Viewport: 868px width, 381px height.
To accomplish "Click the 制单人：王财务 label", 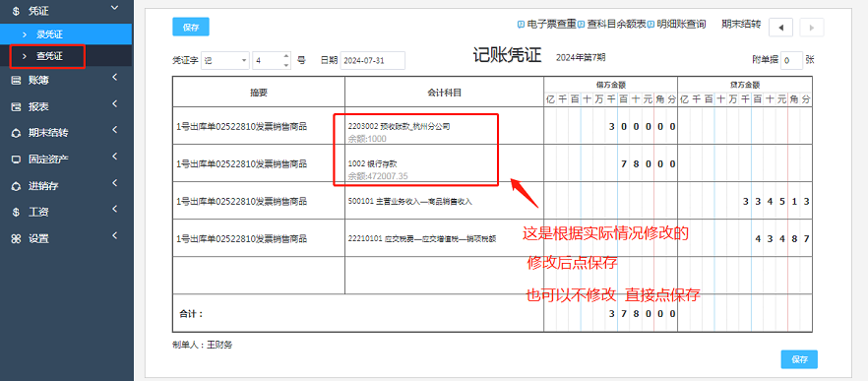I will pos(202,345).
